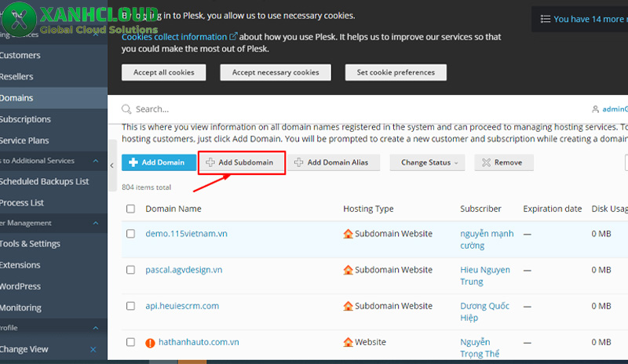Collapse the Additional Services sidebar section
This screenshot has height=364, width=628.
tap(96, 161)
